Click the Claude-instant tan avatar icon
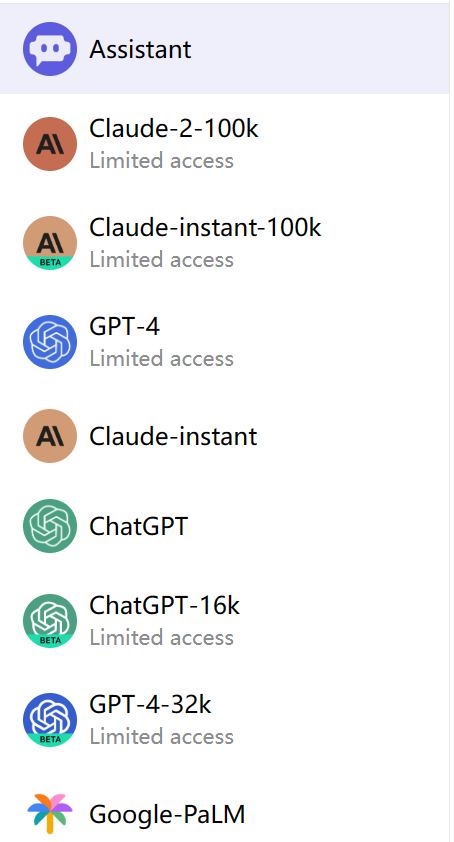 tap(50, 436)
